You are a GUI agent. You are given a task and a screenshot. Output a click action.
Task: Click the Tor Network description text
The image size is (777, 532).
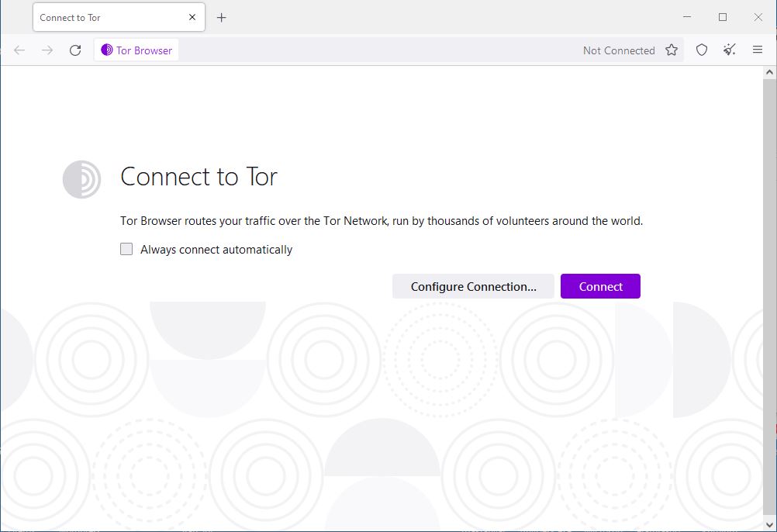(382, 221)
